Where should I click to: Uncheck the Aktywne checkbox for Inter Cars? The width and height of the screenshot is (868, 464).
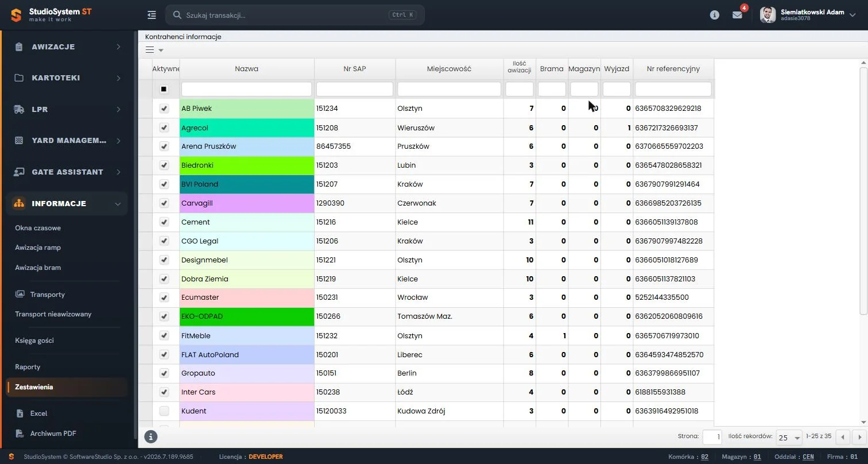pos(164,392)
